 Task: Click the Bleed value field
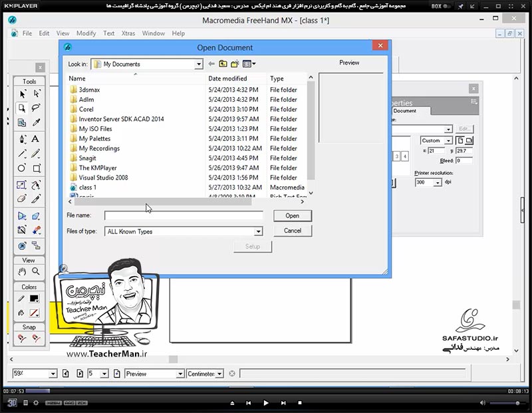464,160
